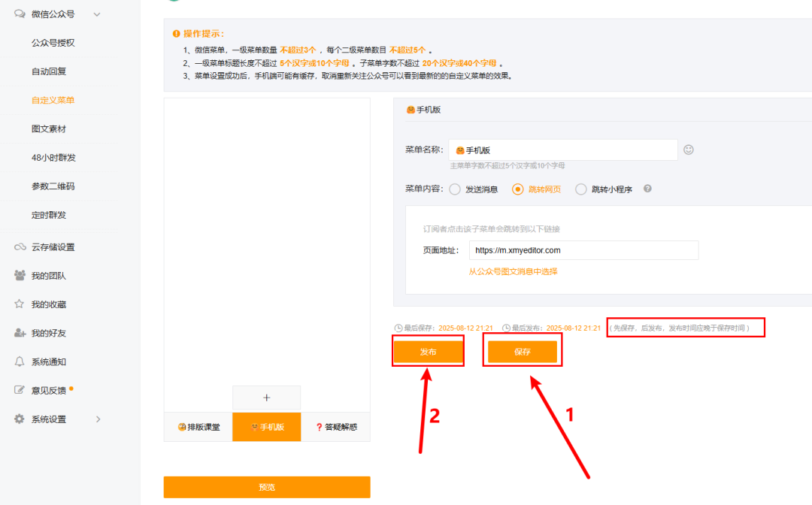Image resolution: width=812 pixels, height=505 pixels.
Task: Select the 跳转网页 radio option
Action: point(517,189)
